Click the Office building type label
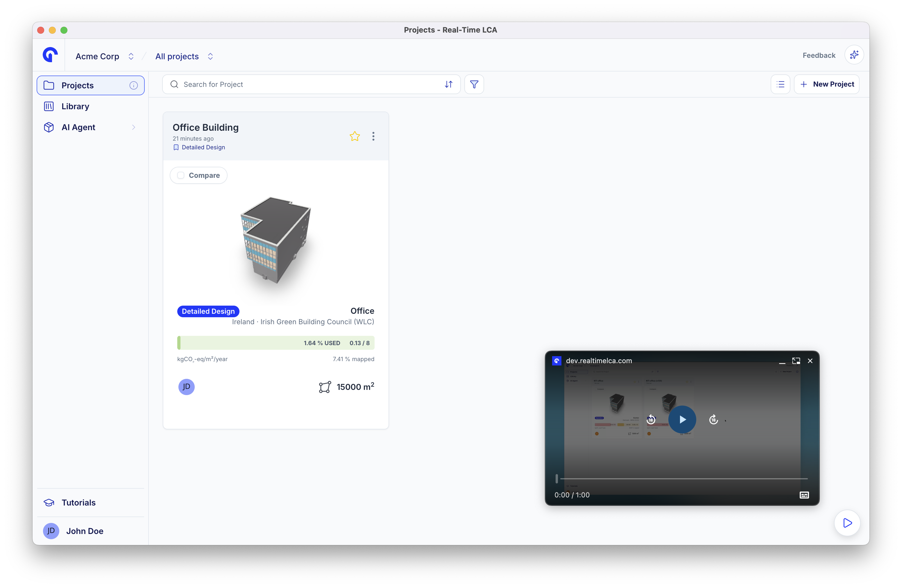Image resolution: width=902 pixels, height=588 pixels. (x=362, y=311)
